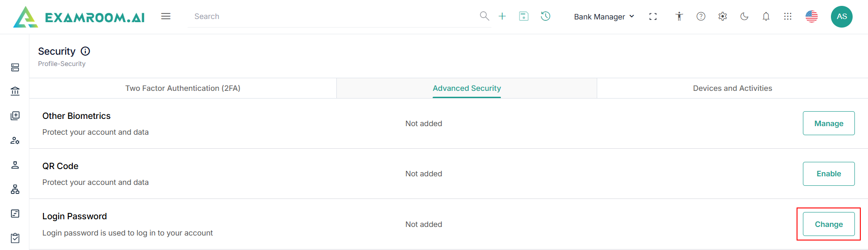Open settings gear icon
The width and height of the screenshot is (868, 250).
[x=722, y=17]
